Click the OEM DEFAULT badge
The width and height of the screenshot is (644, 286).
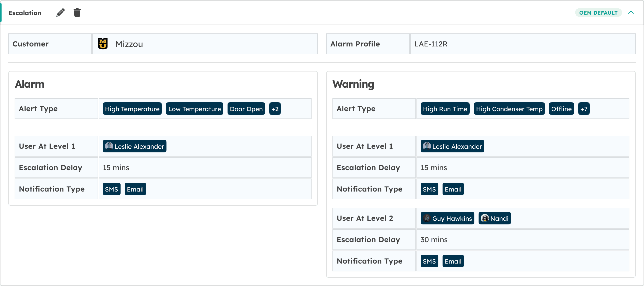pos(598,13)
